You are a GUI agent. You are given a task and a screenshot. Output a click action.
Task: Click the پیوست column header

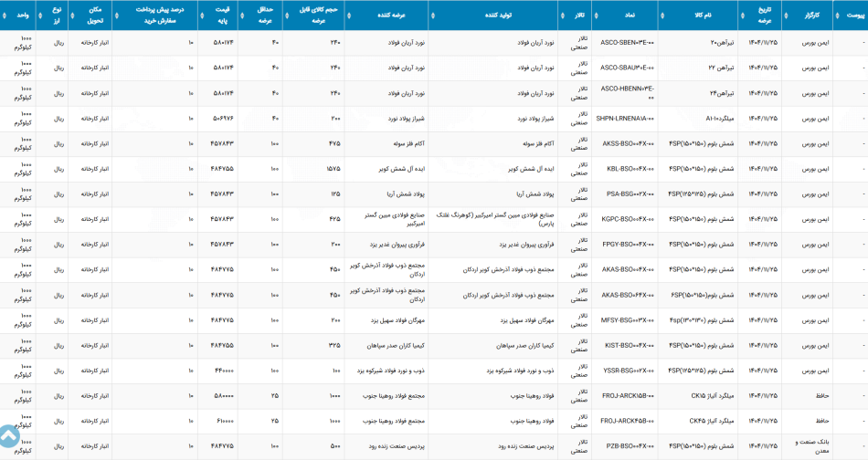[851, 16]
